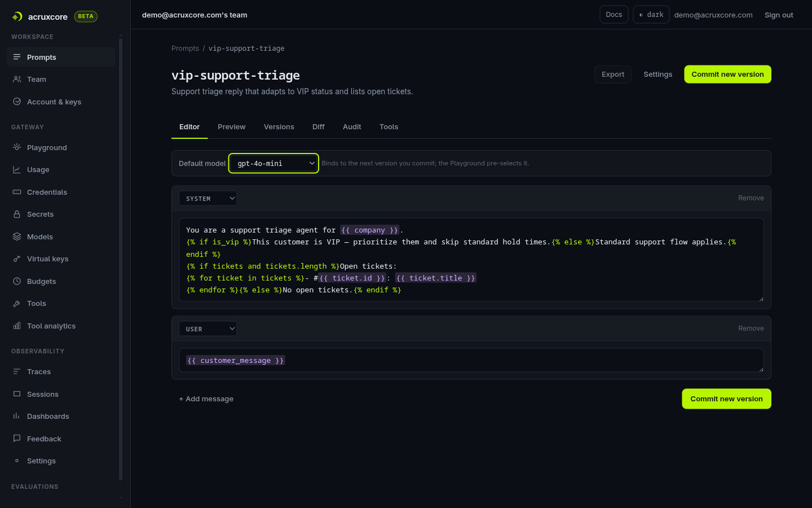Image resolution: width=812 pixels, height=508 pixels.
Task: Click top Commit new version button
Action: click(x=727, y=74)
